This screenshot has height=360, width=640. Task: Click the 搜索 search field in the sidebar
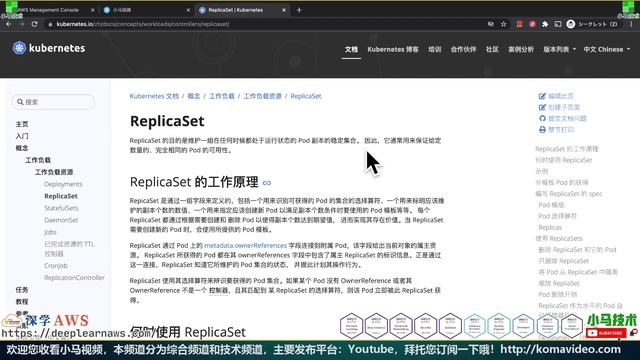click(x=53, y=102)
